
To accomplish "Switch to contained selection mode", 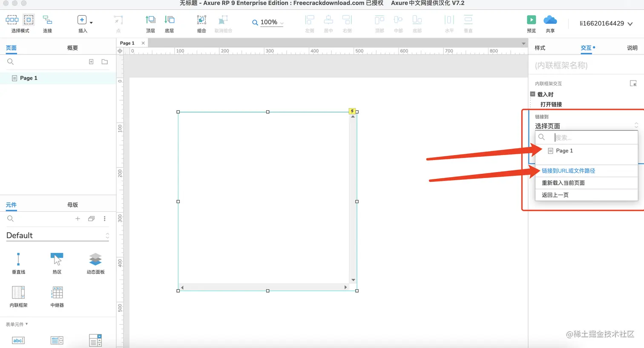I will [29, 20].
